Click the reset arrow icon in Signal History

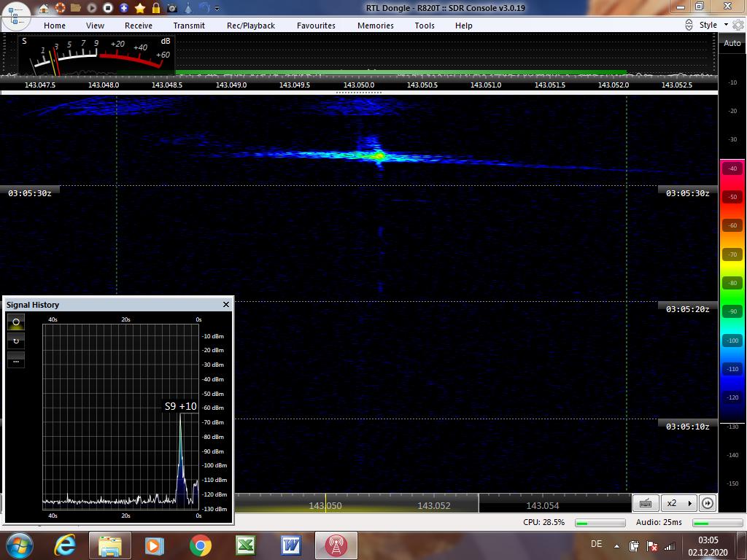[16, 341]
